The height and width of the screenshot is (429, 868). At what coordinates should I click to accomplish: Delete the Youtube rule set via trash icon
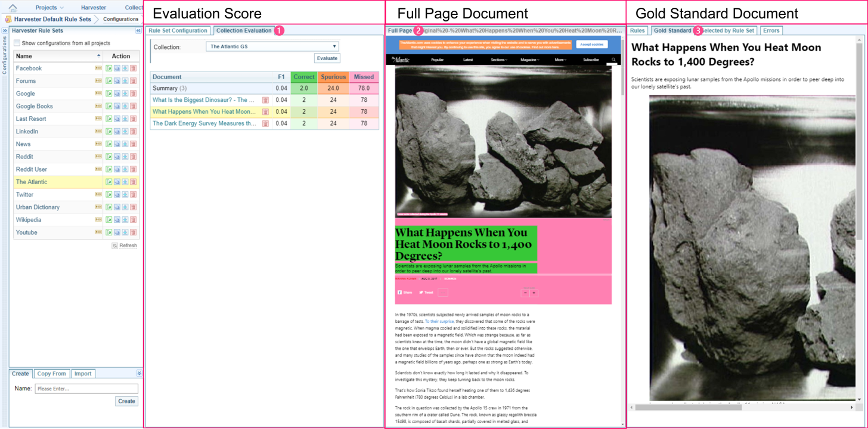(x=134, y=232)
